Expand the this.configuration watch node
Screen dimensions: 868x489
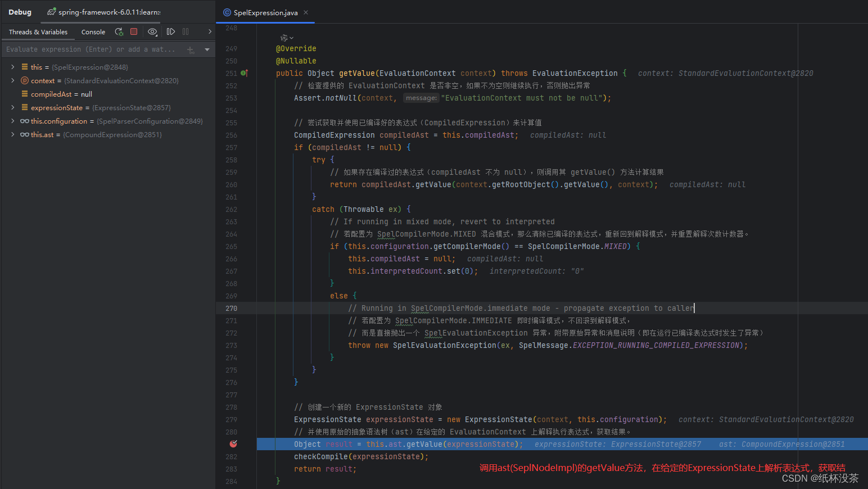[x=12, y=121]
